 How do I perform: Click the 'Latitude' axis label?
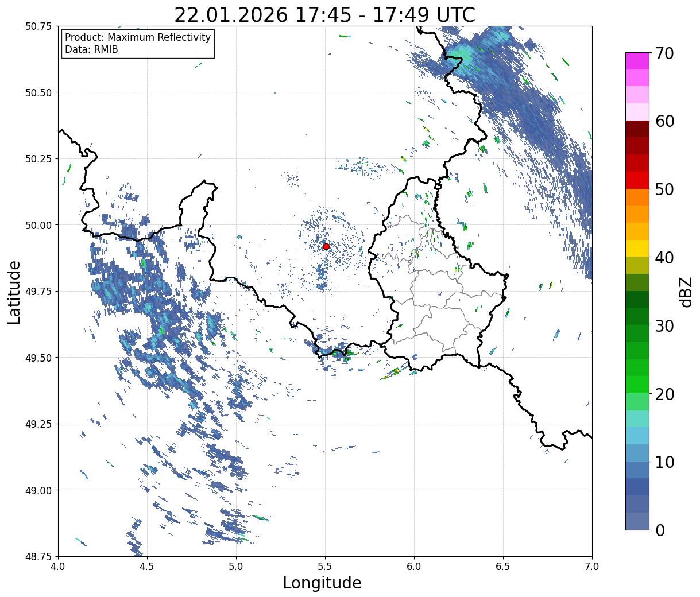pyautogui.click(x=14, y=292)
